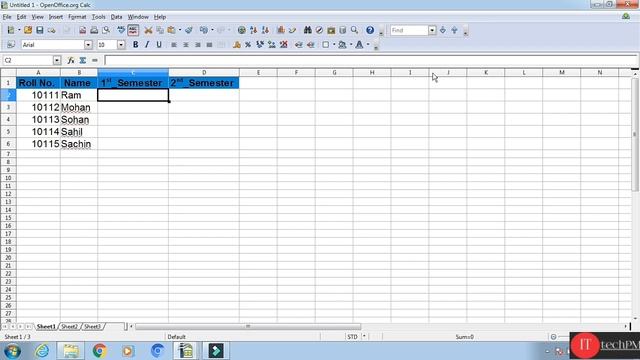Click in the formula input line
This screenshot has width=640, height=360.
(371, 60)
